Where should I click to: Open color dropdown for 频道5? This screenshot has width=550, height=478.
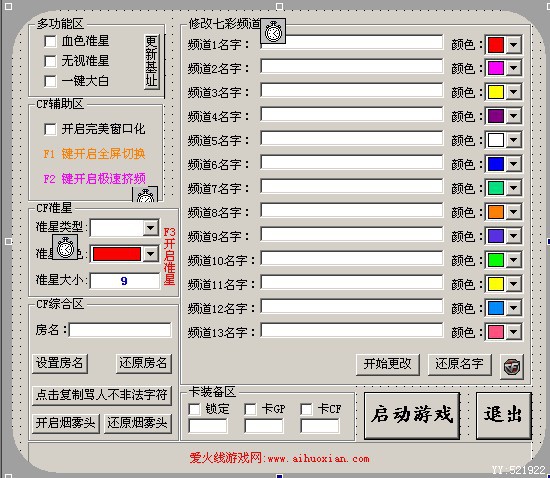click(x=514, y=140)
